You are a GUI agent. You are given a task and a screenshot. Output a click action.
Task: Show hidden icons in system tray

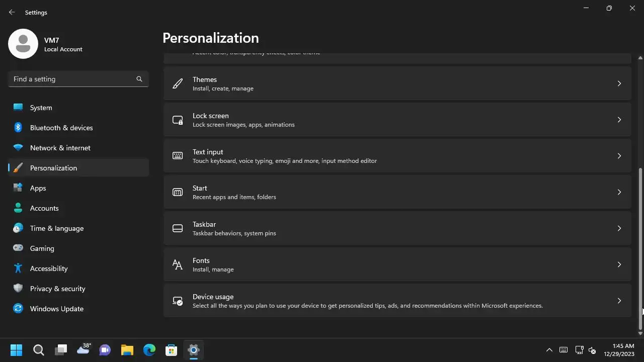pyautogui.click(x=549, y=350)
